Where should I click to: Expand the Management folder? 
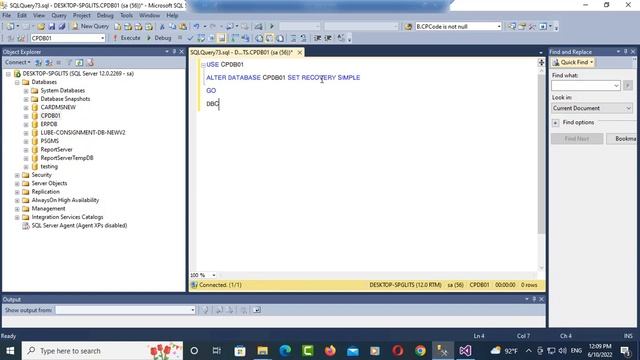pyautogui.click(x=17, y=209)
